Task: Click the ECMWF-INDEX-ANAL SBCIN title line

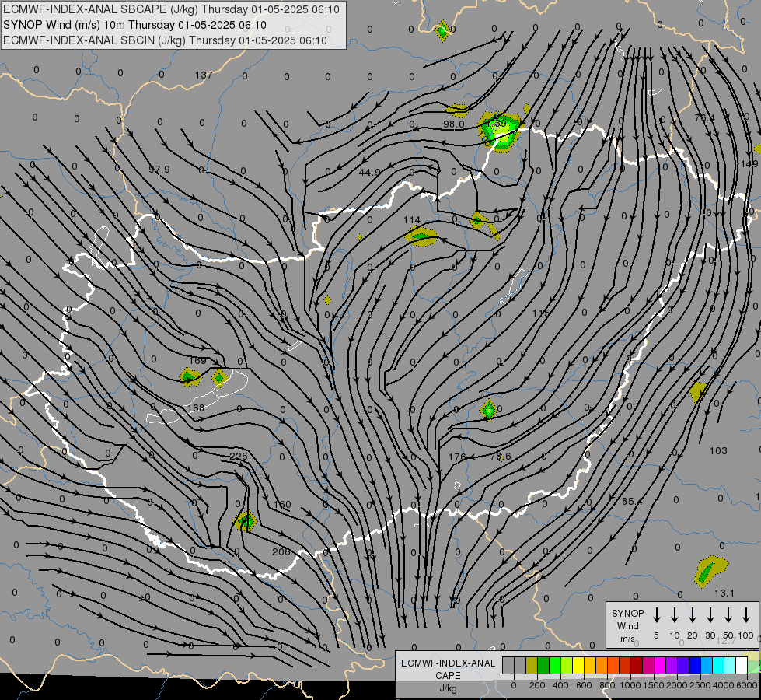Action: point(165,40)
